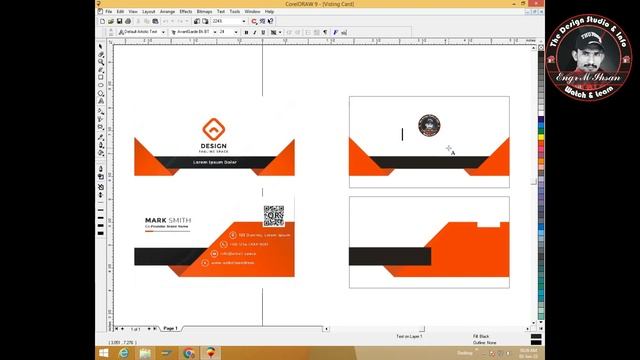Open the Windows Start button
This screenshot has width=640, height=360.
point(104,353)
